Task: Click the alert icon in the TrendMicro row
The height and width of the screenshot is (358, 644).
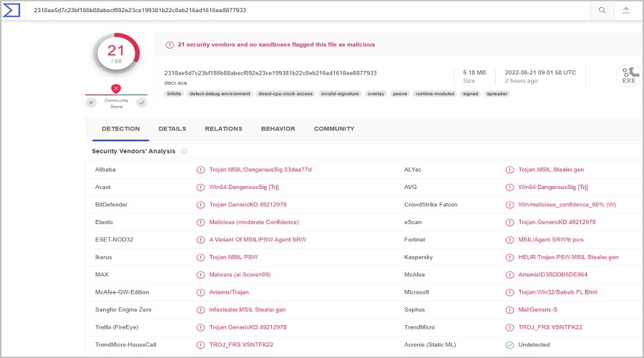Action: (509, 328)
